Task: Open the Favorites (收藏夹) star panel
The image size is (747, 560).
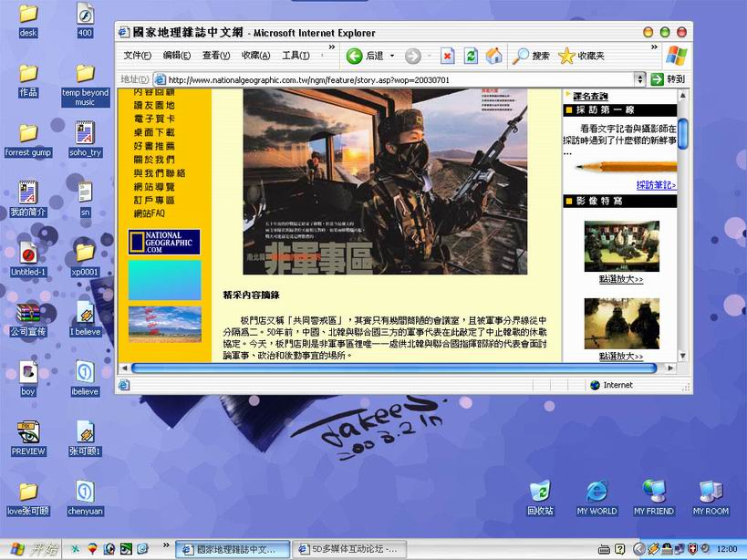Action: (x=581, y=57)
